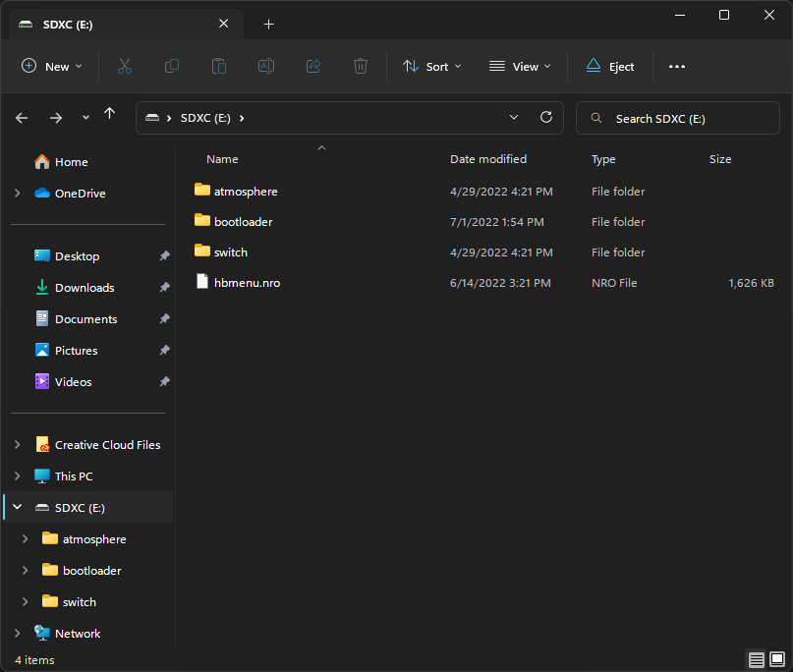The image size is (793, 672).
Task: Click the Delete trash can icon
Action: 361,66
